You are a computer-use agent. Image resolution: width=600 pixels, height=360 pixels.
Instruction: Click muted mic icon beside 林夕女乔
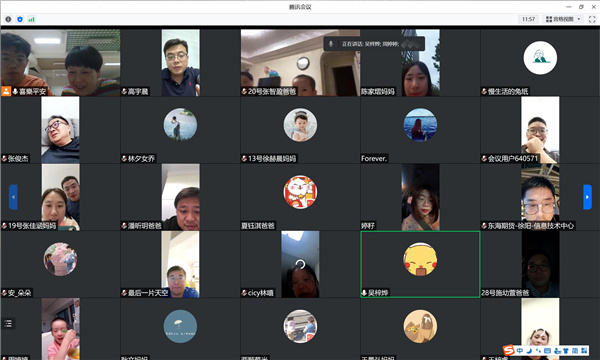[124, 158]
